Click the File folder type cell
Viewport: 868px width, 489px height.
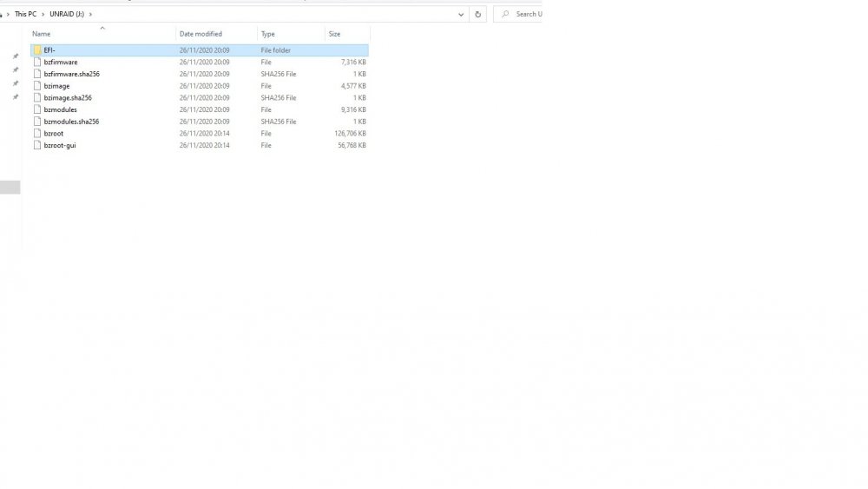276,50
